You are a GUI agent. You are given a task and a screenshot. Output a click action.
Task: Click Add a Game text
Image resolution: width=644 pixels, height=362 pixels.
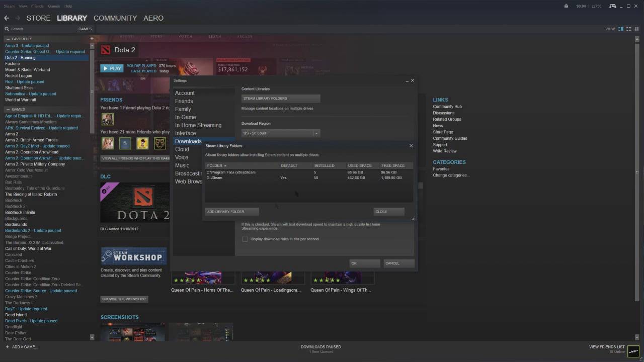(x=25, y=347)
